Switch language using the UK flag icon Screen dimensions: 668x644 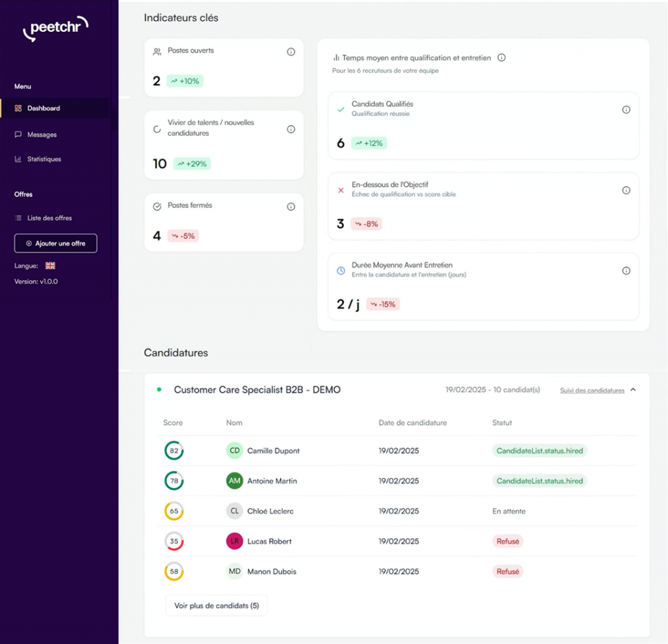pyautogui.click(x=50, y=266)
